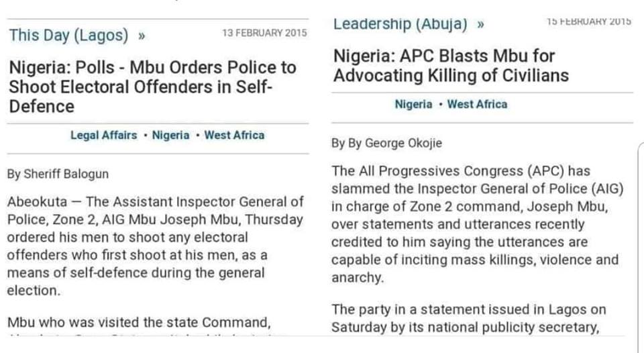Click the 15 February 2015 date
The height and width of the screenshot is (353, 644).
point(588,21)
